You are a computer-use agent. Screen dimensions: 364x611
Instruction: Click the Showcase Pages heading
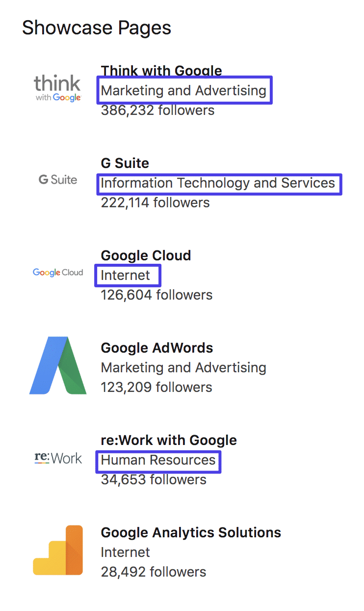pos(97,28)
